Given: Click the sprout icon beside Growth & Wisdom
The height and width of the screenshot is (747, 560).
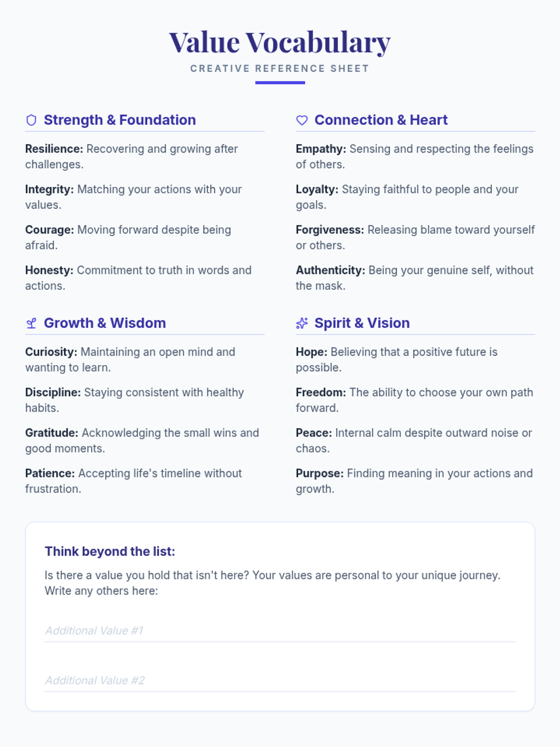Looking at the screenshot, I should click(31, 323).
